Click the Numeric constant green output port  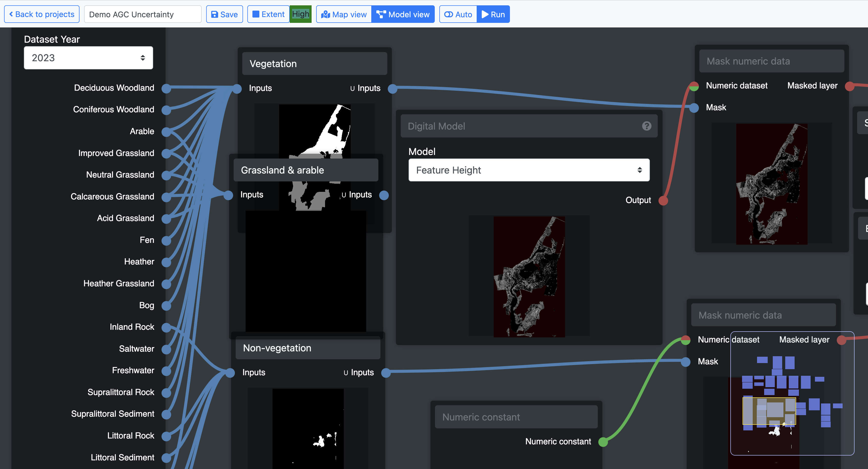603,442
